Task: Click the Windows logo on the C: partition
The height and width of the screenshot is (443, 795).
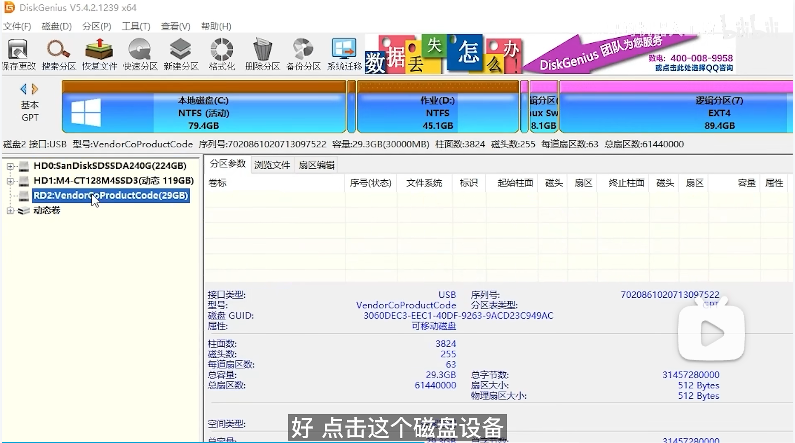Action: click(x=86, y=112)
